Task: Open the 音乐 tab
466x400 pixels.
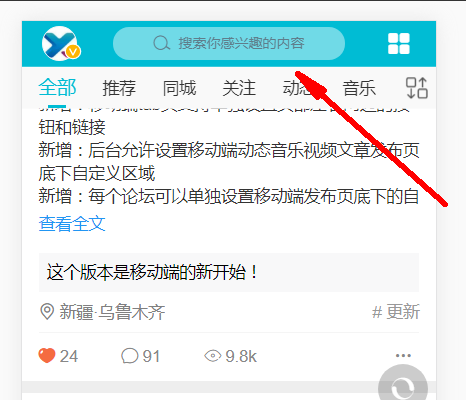Action: click(359, 88)
